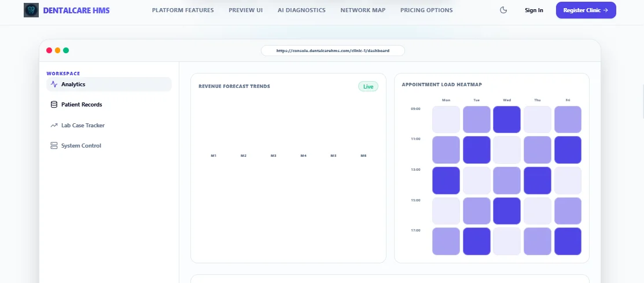Click the Thursday 09:00 heatmap cell
Image resolution: width=644 pixels, height=283 pixels.
pos(537,120)
